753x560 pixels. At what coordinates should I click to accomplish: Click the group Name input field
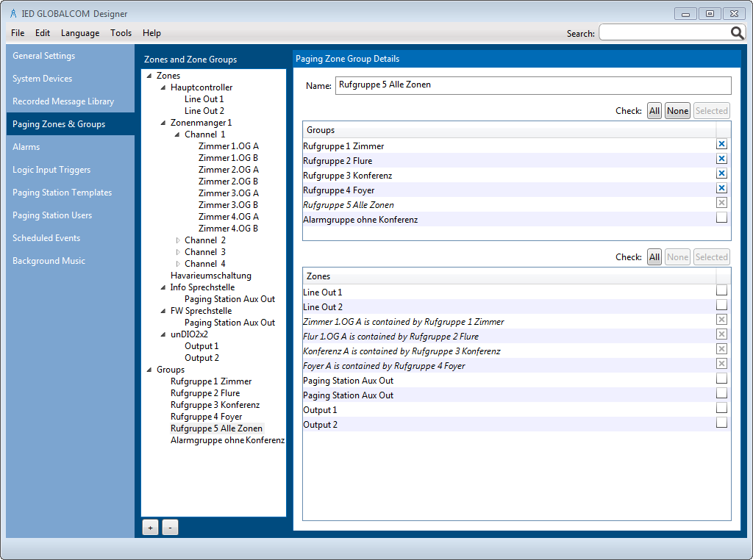pos(533,85)
